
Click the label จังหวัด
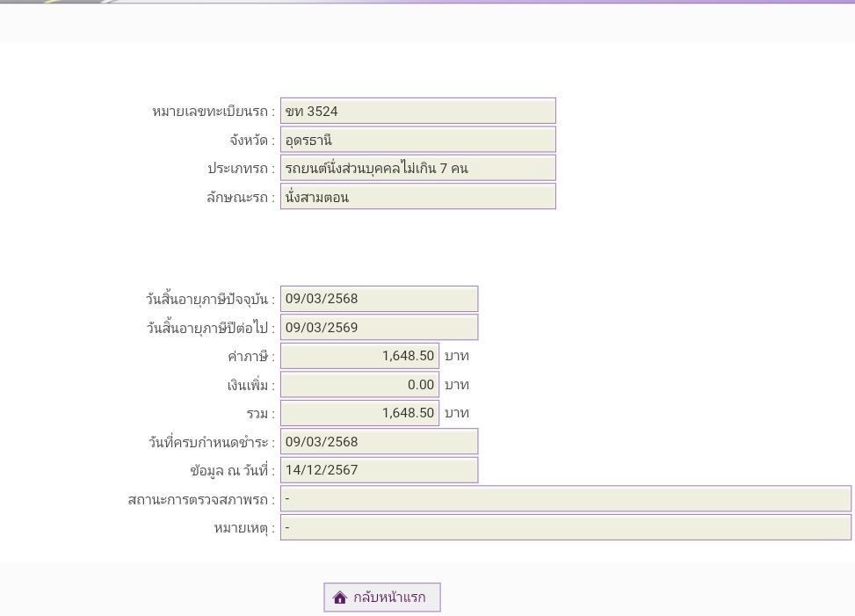coord(252,141)
